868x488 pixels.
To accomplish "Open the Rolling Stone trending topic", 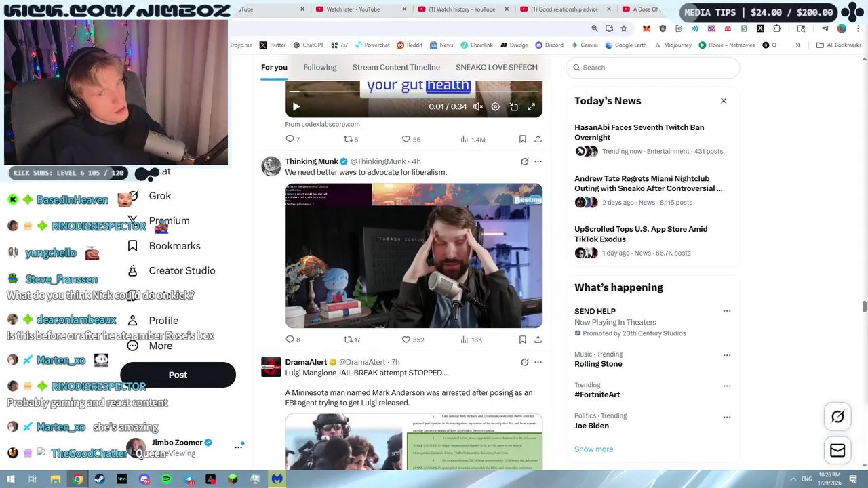I will click(598, 364).
